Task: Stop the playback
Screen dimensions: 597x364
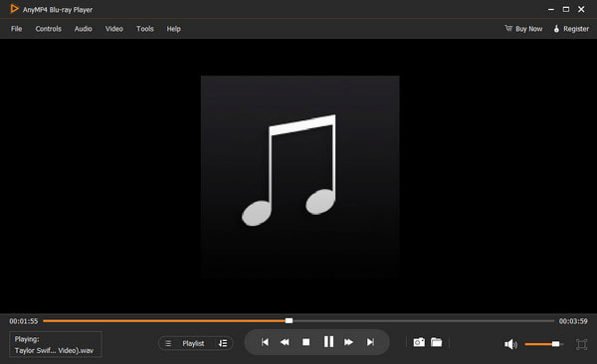Action: pos(305,342)
